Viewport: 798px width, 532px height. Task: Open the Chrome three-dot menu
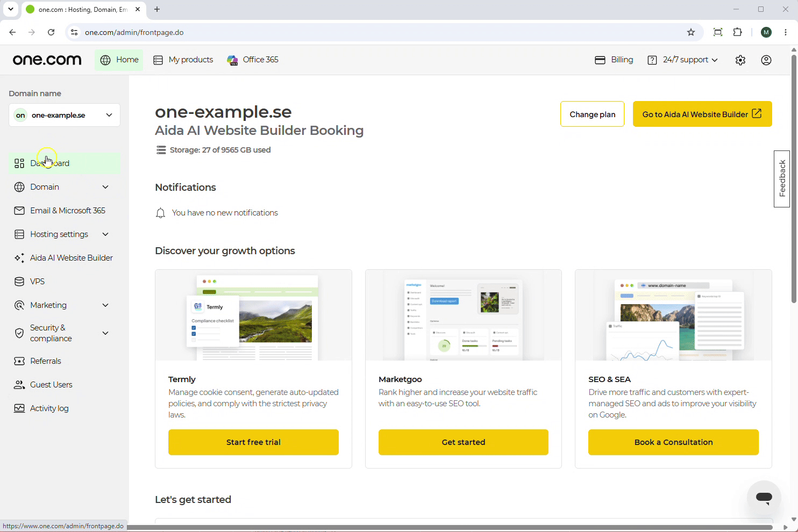tap(786, 32)
